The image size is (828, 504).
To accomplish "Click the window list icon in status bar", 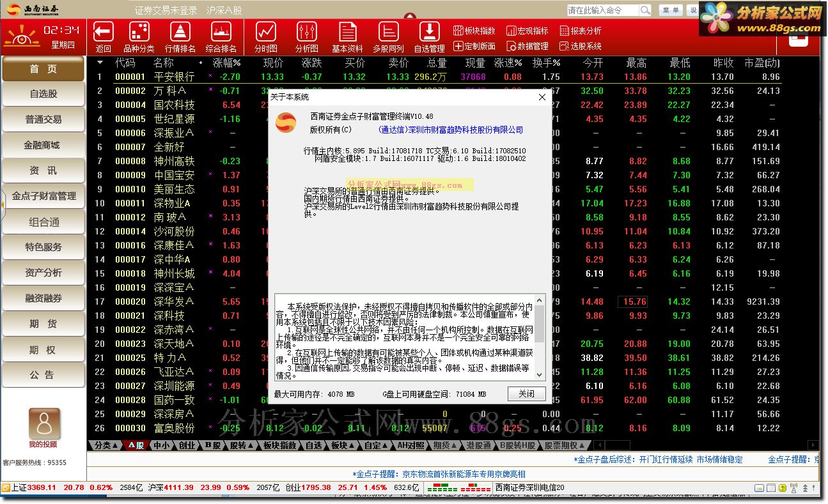I will tap(770, 488).
